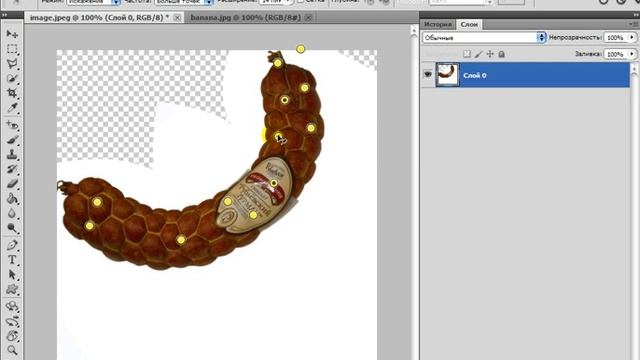Viewport: 640px width, 360px height.
Task: Select the Eraser tool
Action: [12, 184]
